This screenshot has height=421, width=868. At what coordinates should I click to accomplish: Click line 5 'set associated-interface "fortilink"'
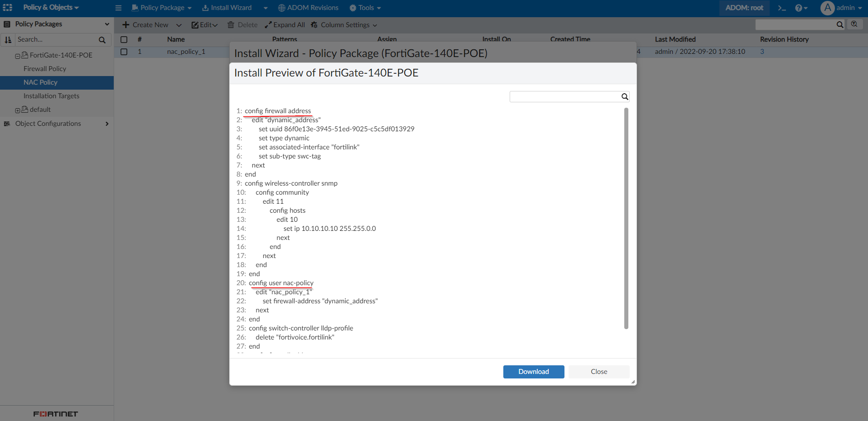[x=309, y=147]
